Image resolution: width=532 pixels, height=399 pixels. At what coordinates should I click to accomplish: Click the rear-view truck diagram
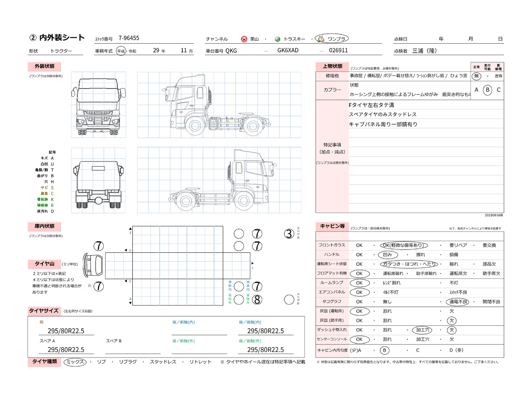click(99, 180)
